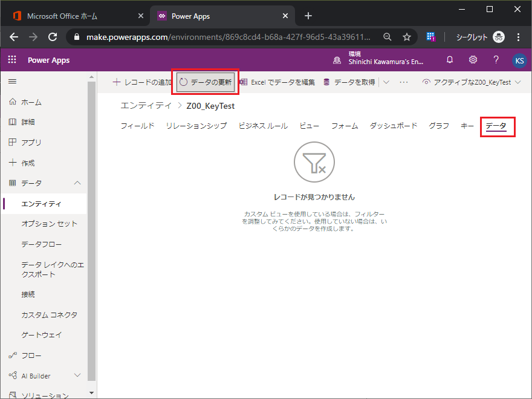The height and width of the screenshot is (399, 532).
Task: Click the environment picker icon
Action: pos(337,60)
